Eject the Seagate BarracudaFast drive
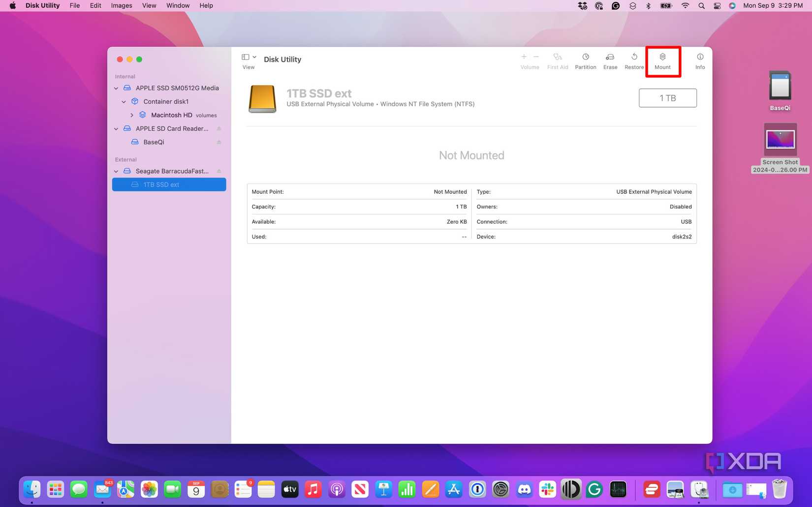 coord(219,171)
